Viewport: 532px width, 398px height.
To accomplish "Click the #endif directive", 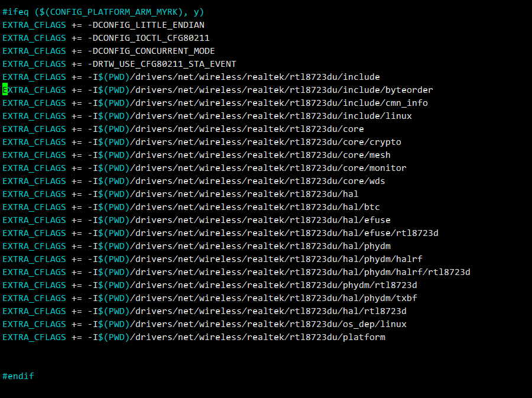I will point(18,376).
